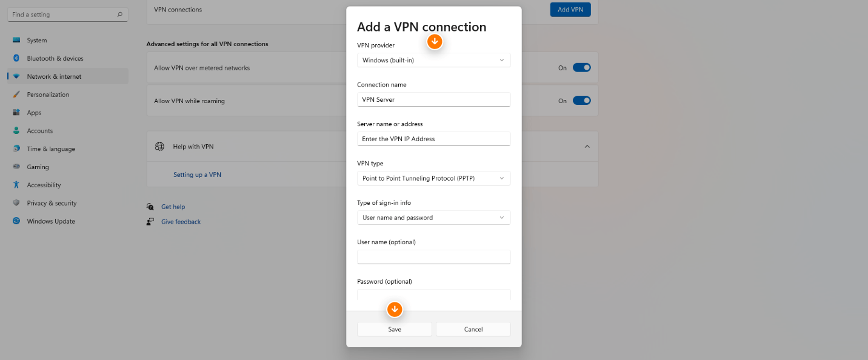
Task: Toggle Allow VPN over metered networks
Action: (582, 68)
